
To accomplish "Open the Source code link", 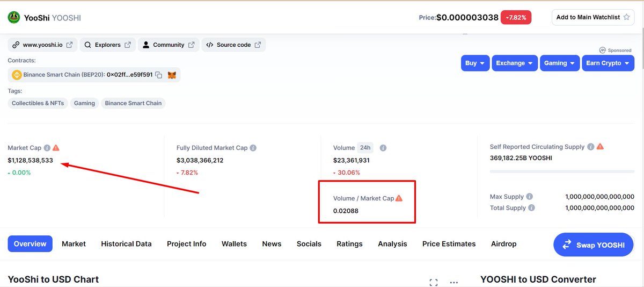I will pos(233,45).
